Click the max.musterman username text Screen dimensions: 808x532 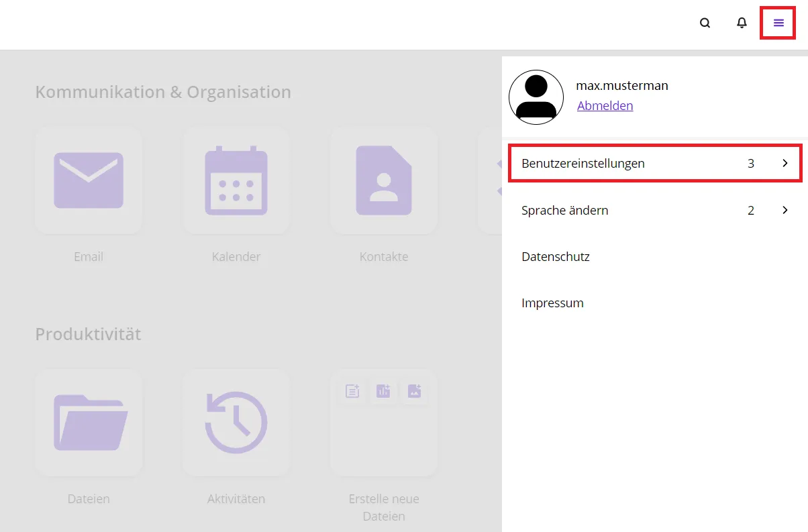pos(621,85)
